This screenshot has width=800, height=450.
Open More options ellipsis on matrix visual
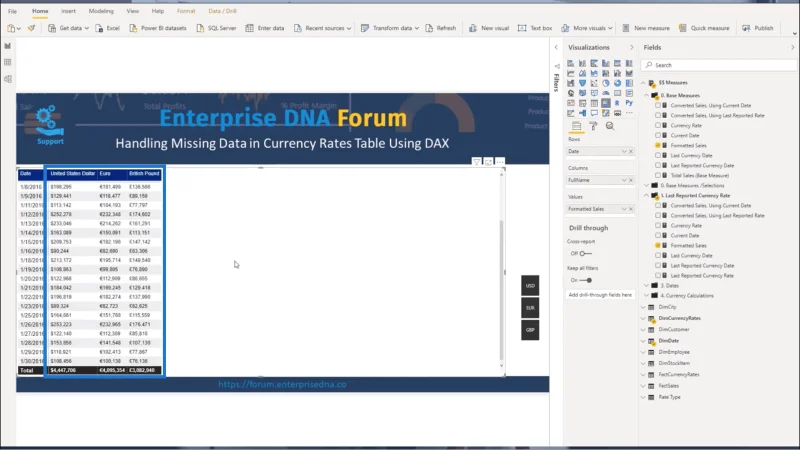(x=500, y=162)
